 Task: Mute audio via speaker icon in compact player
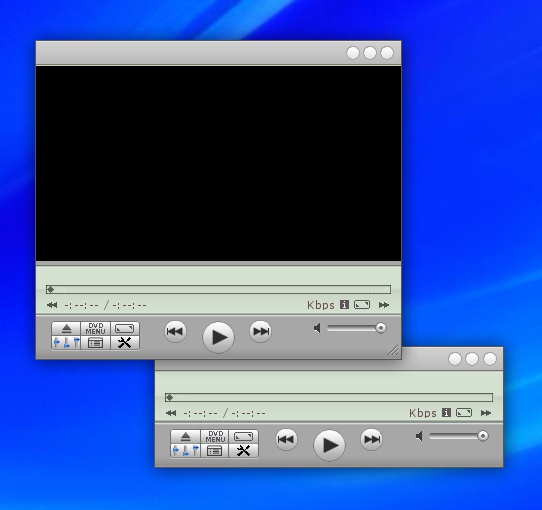(x=419, y=436)
